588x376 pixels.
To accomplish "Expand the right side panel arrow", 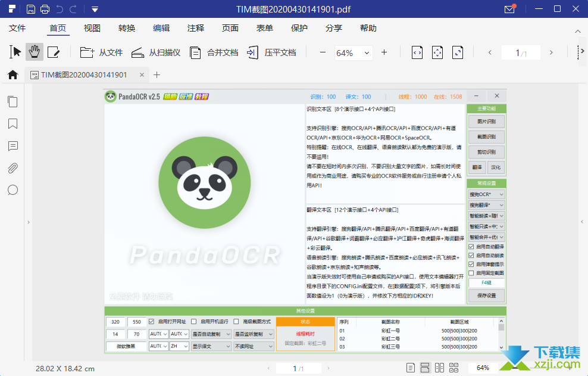I will point(582,222).
